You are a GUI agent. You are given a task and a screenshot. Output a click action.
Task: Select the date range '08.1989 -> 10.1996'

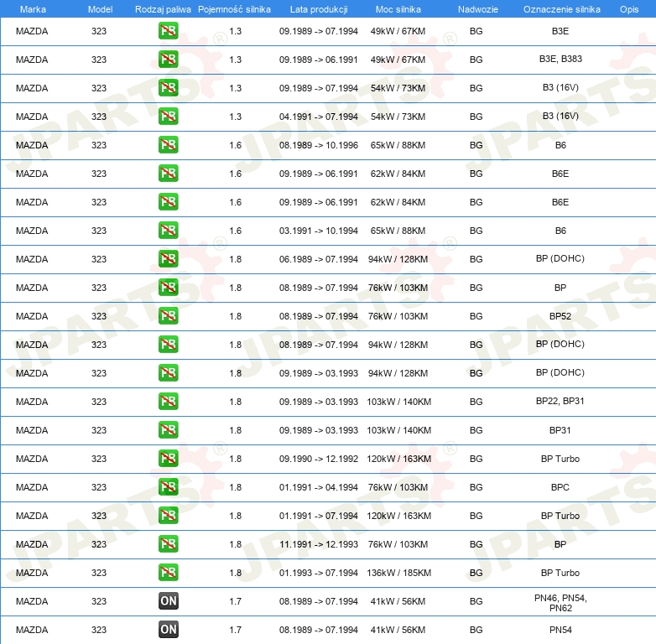tap(319, 145)
